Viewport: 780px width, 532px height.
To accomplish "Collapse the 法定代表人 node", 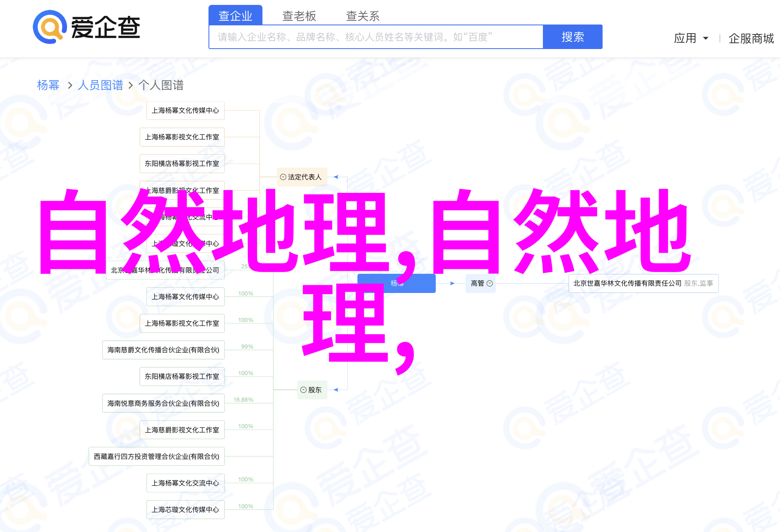I will (x=283, y=177).
